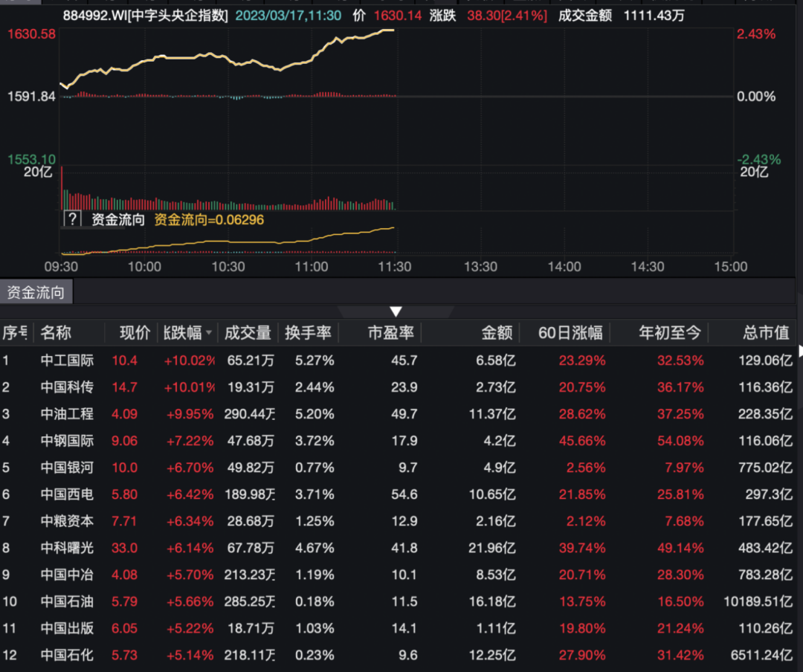Click the 资金流向=0.06296 indicator label
Screen dimensions: 803x672
209,220
